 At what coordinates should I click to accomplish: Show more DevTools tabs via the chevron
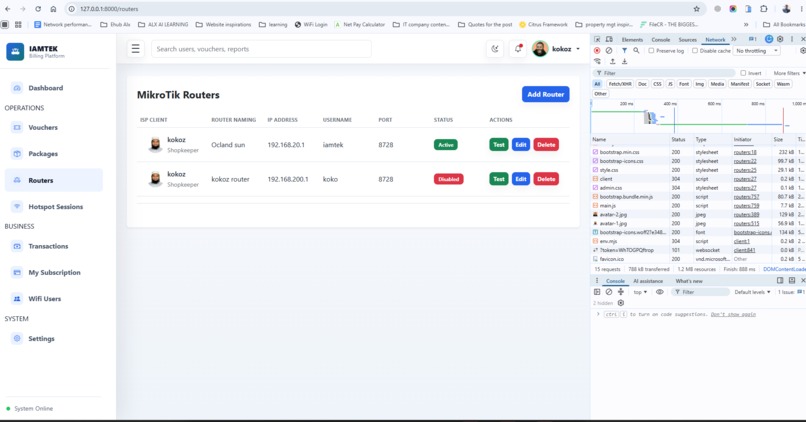(734, 39)
